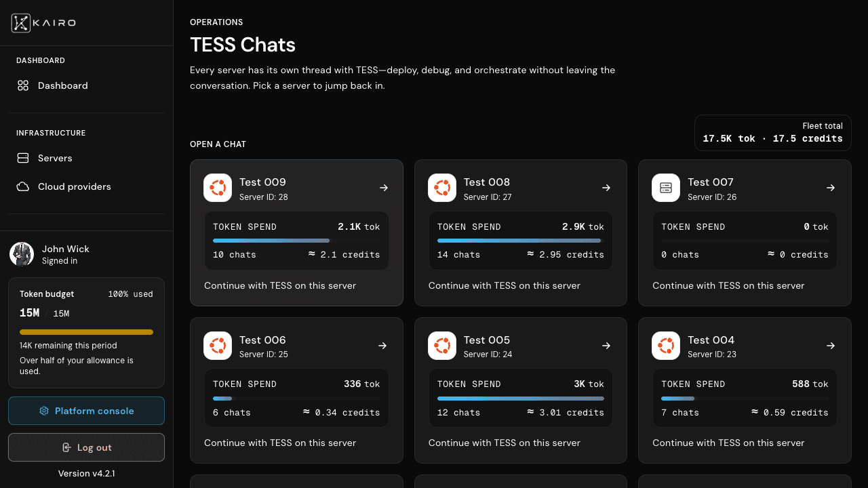Image resolution: width=868 pixels, height=488 pixels.
Task: Click 'Server ID: 27' text
Action: pos(488,197)
